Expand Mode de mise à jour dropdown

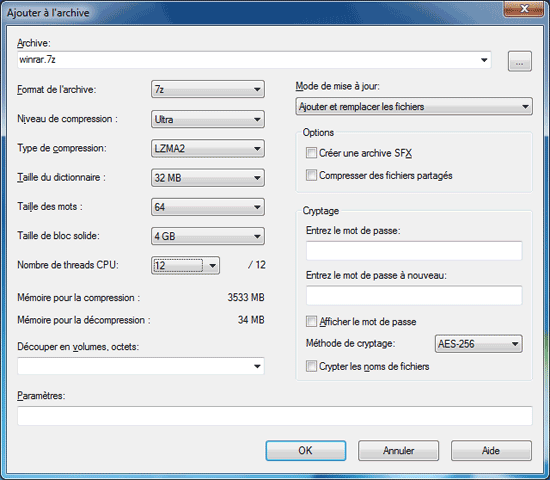pyautogui.click(x=414, y=106)
